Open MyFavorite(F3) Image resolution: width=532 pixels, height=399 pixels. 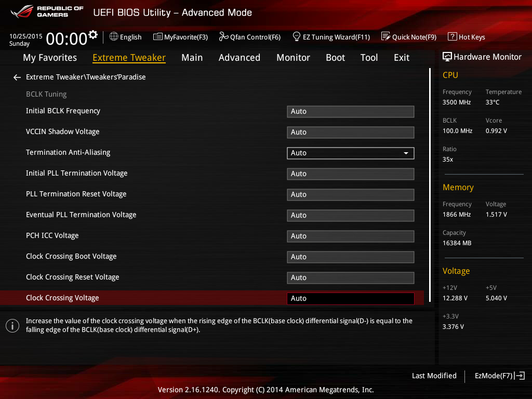click(x=180, y=37)
